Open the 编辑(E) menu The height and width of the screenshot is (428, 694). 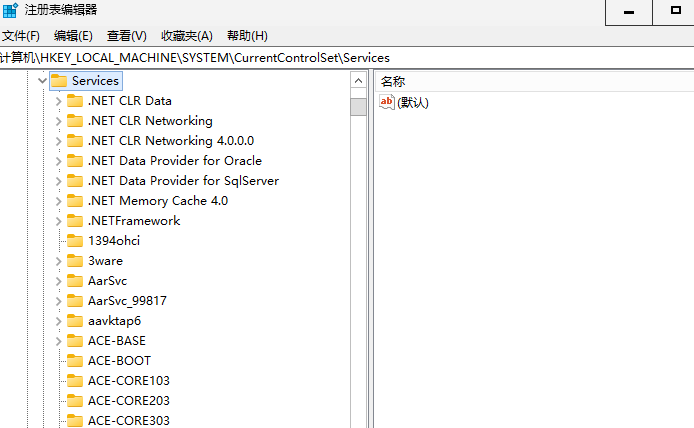pos(73,36)
